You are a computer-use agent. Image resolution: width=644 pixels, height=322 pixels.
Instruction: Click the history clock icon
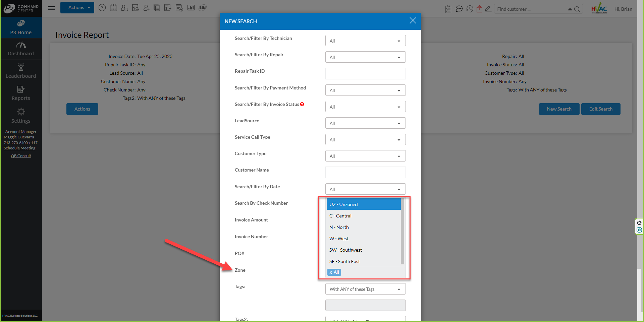[469, 9]
